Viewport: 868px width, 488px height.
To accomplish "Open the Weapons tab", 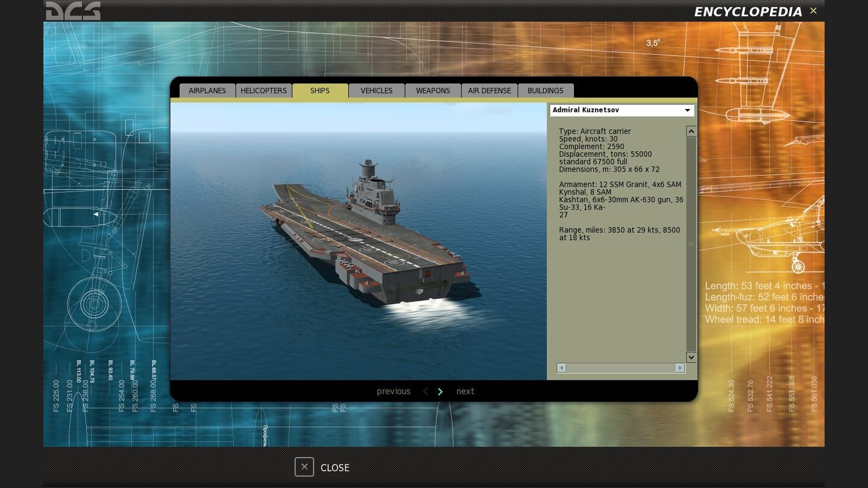I will pos(433,91).
